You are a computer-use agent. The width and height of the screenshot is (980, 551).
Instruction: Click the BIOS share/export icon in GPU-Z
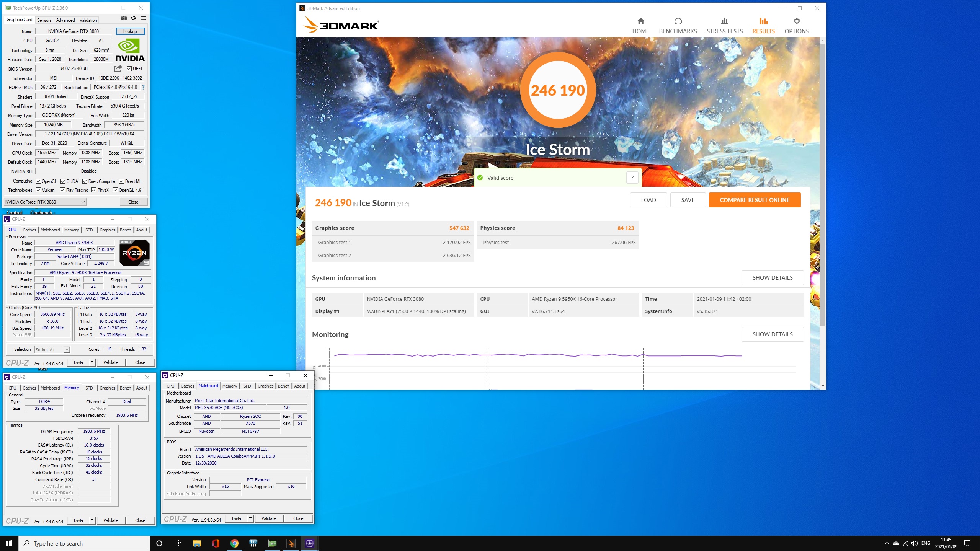pyautogui.click(x=118, y=68)
